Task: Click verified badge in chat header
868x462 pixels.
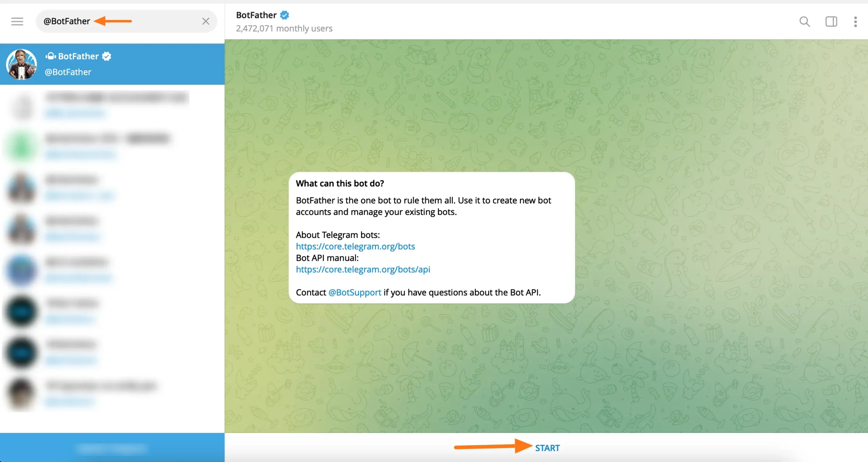Action: (x=284, y=15)
